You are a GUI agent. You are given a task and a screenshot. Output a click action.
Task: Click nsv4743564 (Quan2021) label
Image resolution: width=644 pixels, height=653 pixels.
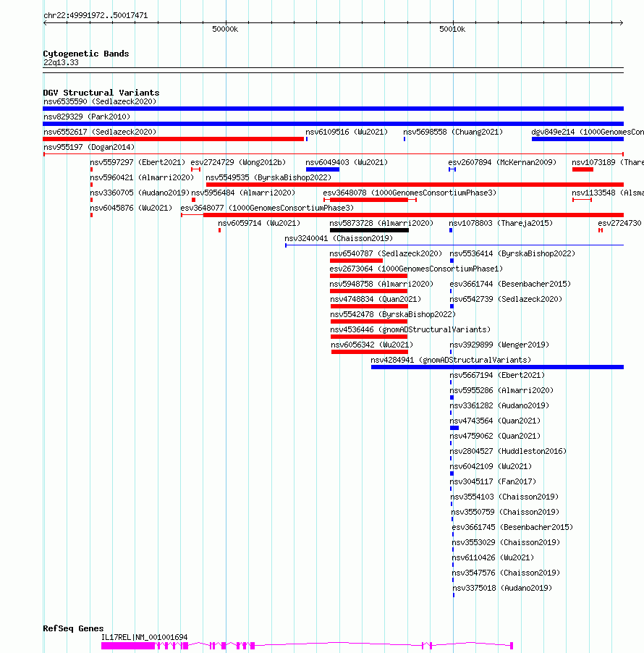pyautogui.click(x=495, y=421)
